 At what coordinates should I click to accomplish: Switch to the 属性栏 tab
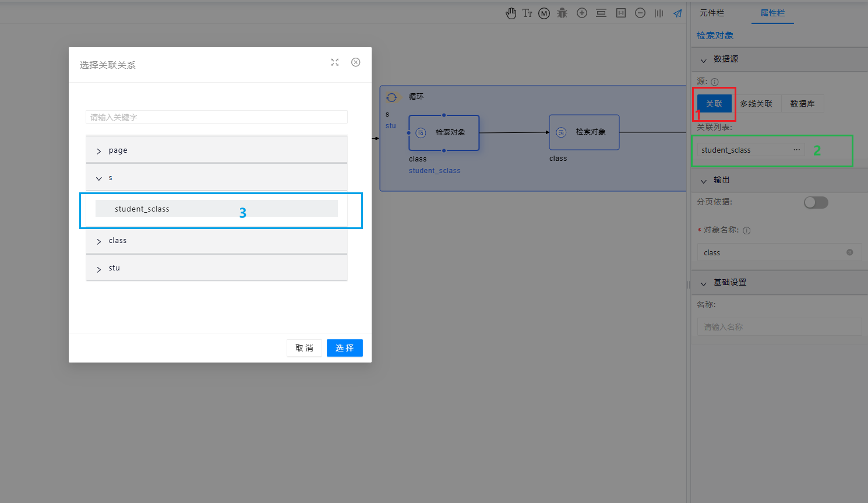pyautogui.click(x=772, y=13)
